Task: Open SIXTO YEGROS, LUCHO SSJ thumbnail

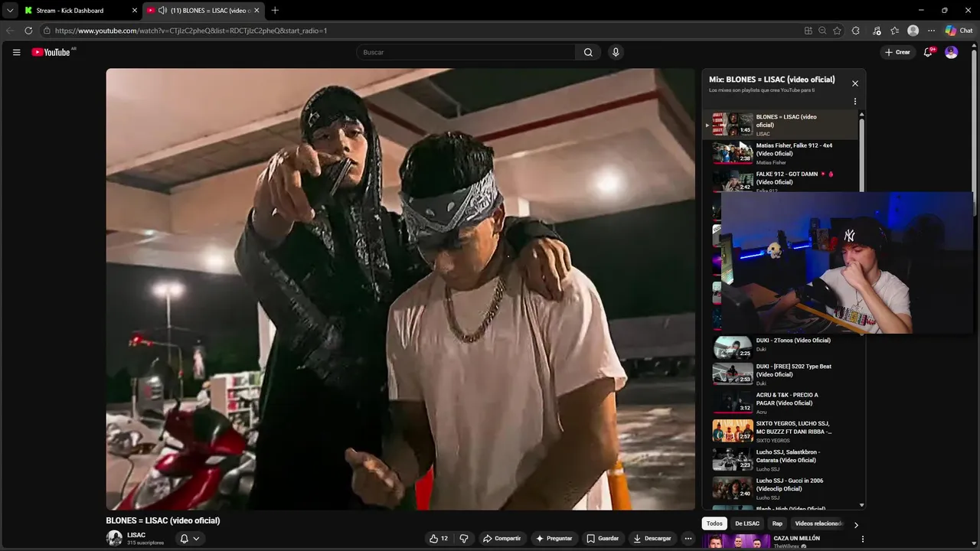Action: coord(733,431)
